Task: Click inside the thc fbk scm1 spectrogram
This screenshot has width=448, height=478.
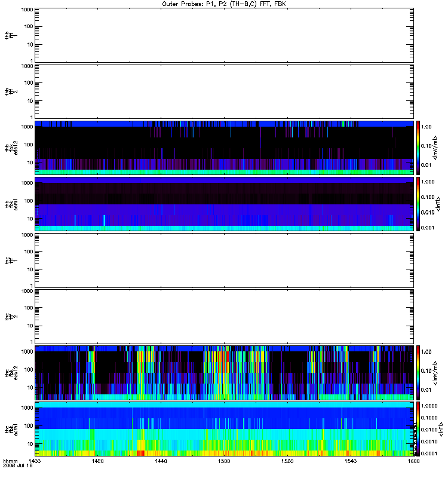Action: (225, 429)
